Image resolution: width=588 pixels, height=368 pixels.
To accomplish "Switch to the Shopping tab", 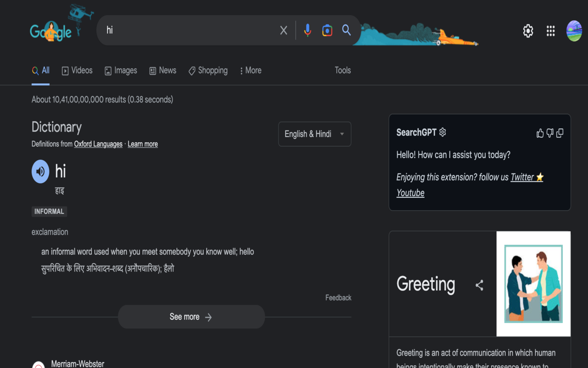I will tap(208, 70).
